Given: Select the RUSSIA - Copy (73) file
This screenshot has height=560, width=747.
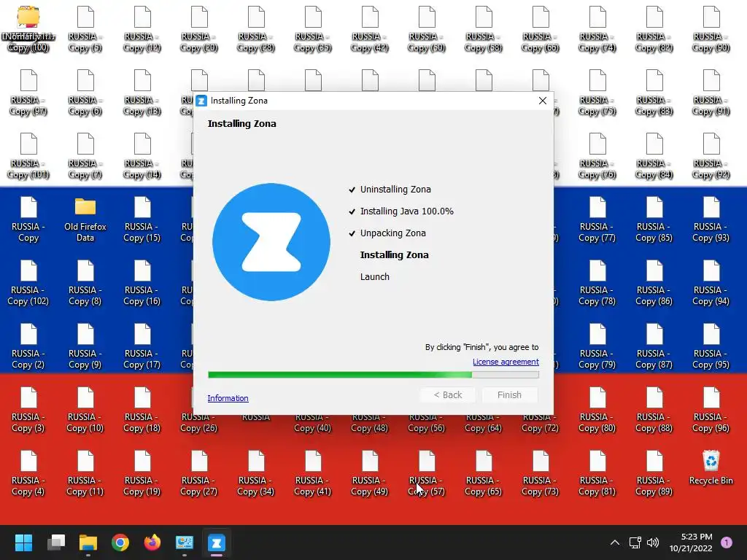Looking at the screenshot, I should 541,472.
